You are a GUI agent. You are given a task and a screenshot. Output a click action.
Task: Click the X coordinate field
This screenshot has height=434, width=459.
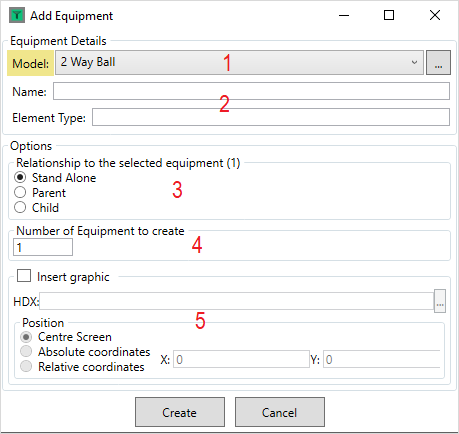click(x=241, y=359)
